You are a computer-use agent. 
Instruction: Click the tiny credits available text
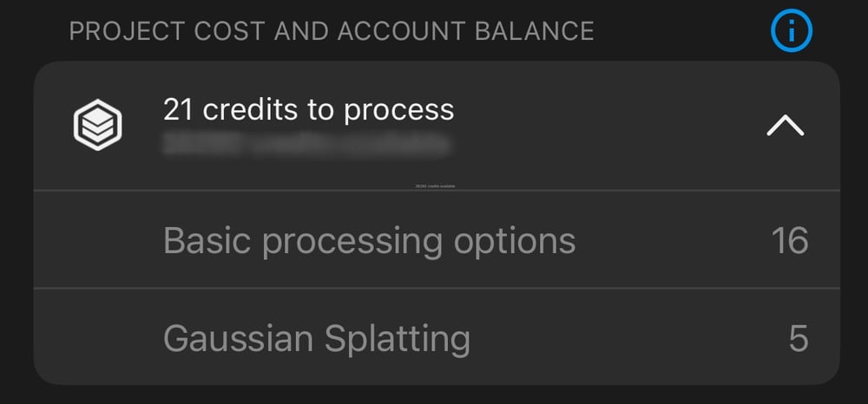(436, 185)
